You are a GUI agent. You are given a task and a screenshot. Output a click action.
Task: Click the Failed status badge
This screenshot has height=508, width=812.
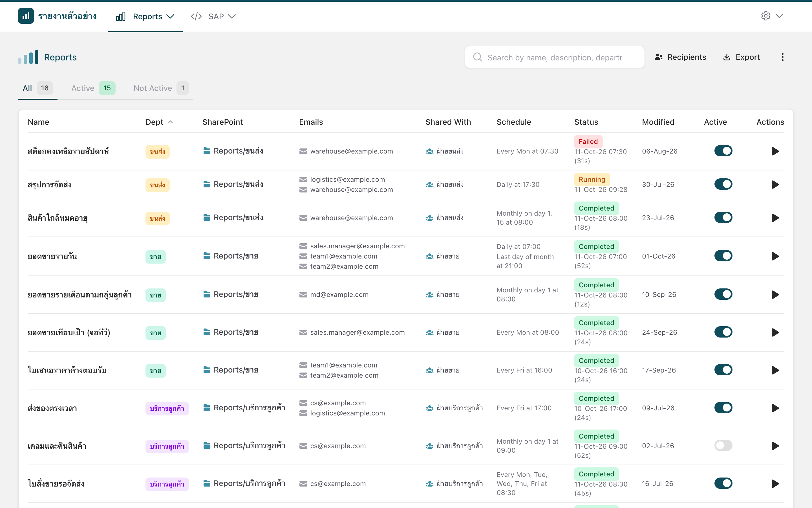tap(588, 141)
